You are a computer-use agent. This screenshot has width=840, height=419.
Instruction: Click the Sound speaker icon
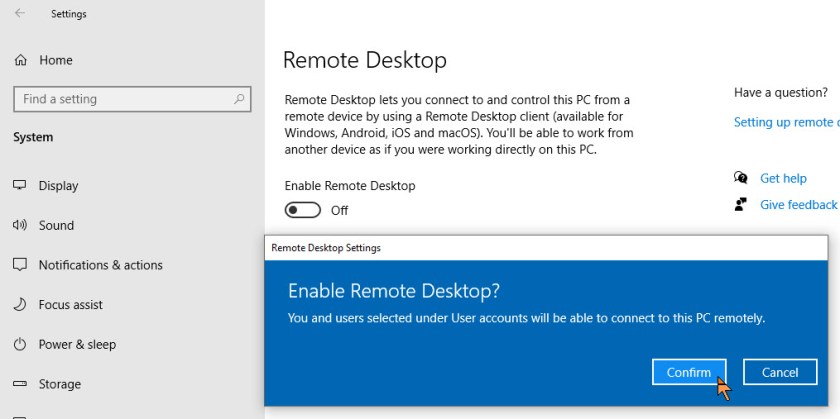coord(20,225)
